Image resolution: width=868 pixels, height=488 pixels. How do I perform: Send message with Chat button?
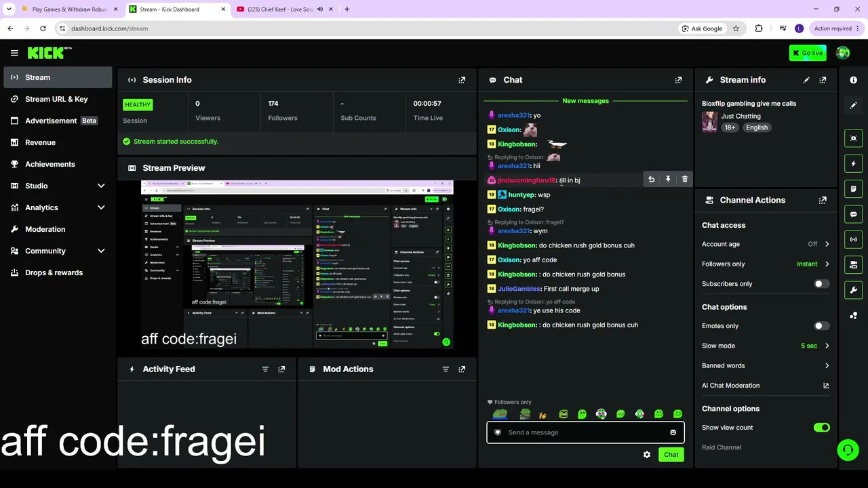click(x=671, y=455)
